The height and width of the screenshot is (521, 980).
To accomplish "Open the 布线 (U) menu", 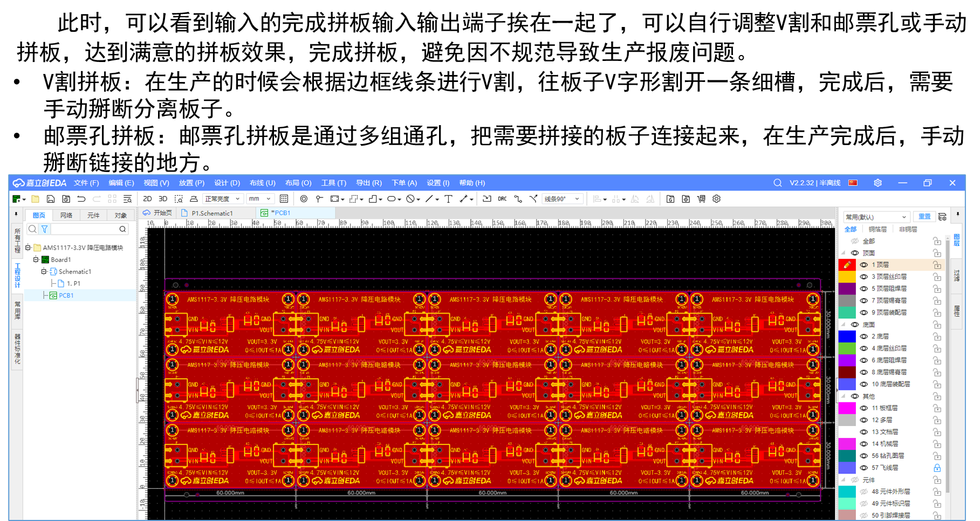I will (262, 183).
